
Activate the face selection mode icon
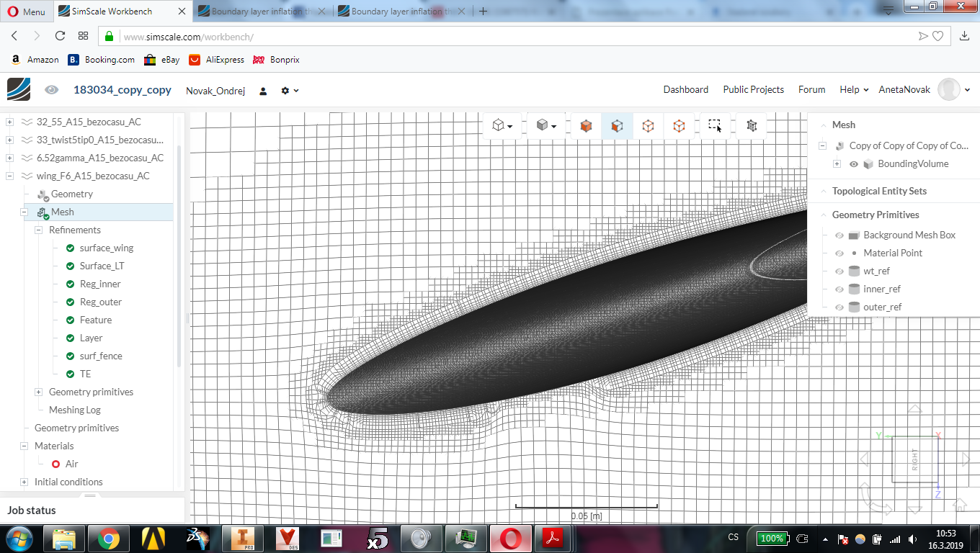tap(617, 125)
